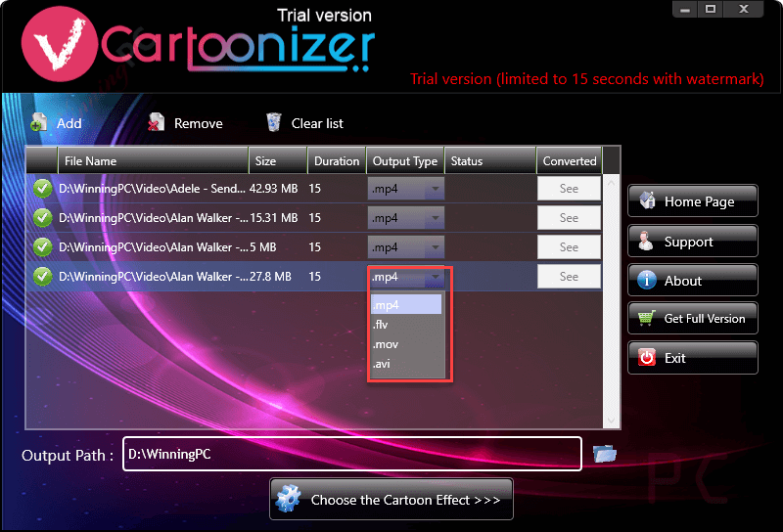Viewport: 783px width, 532px height.
Task: Toggle green checkmark on 15.31 MB row
Action: click(x=42, y=217)
